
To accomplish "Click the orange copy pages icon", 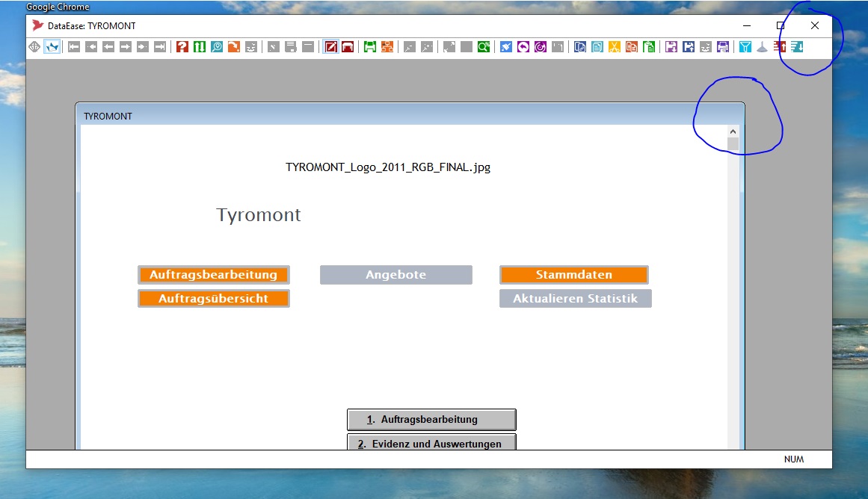I will tap(632, 47).
